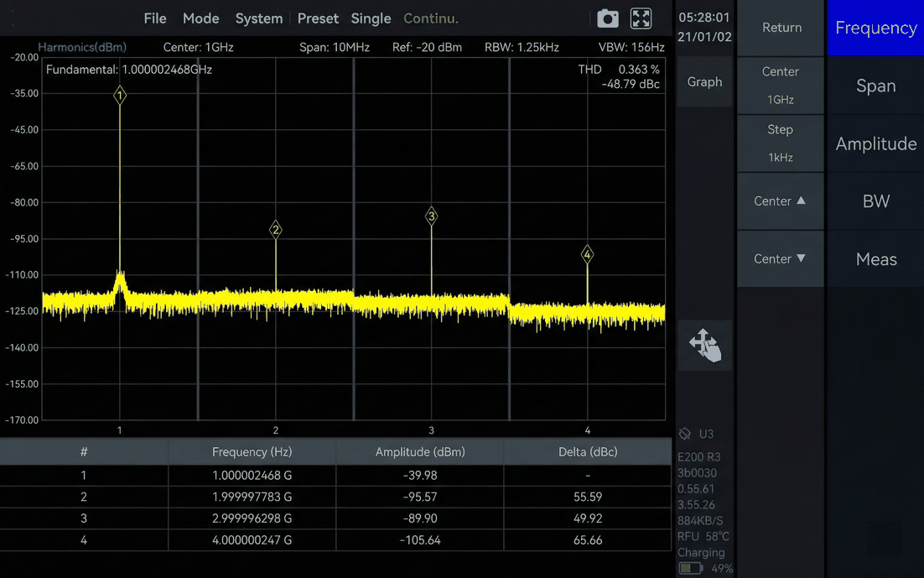Select the Meas tab

coord(875,259)
